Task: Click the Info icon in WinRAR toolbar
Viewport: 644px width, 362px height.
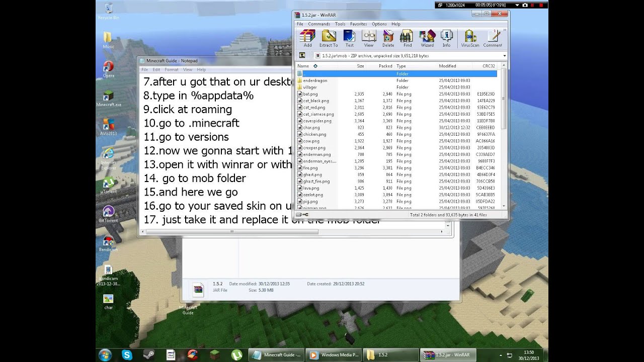Action: pyautogui.click(x=446, y=38)
